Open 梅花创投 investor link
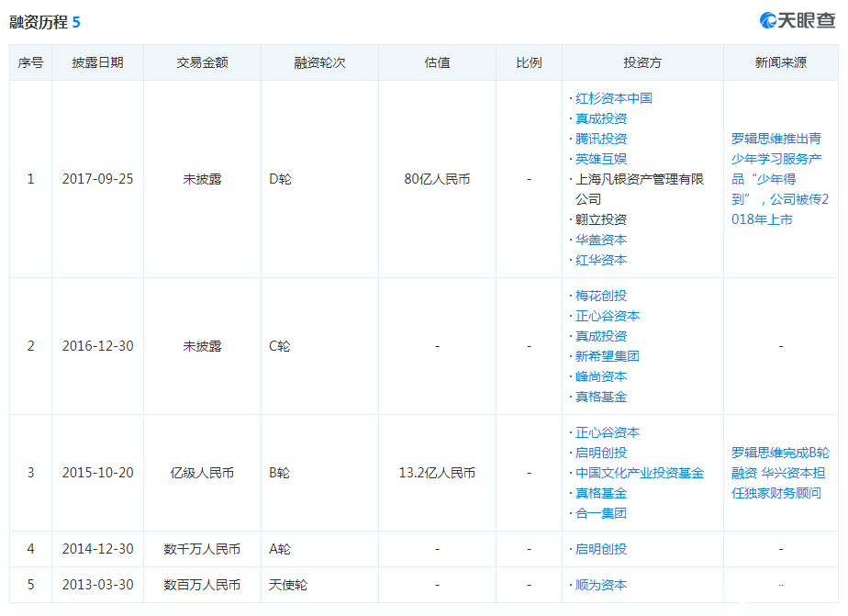The image size is (848, 616). point(600,296)
